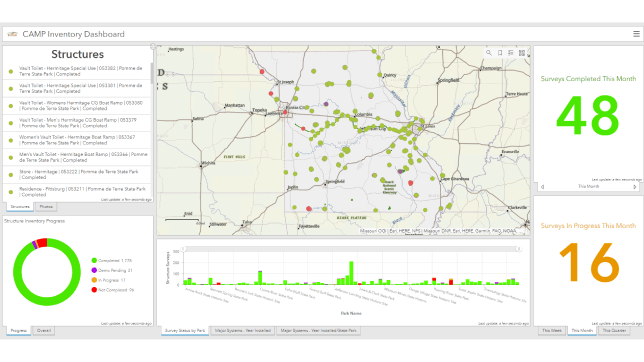Open the dashboard hamburger menu
The width and height of the screenshot is (644, 362).
coord(636,34)
